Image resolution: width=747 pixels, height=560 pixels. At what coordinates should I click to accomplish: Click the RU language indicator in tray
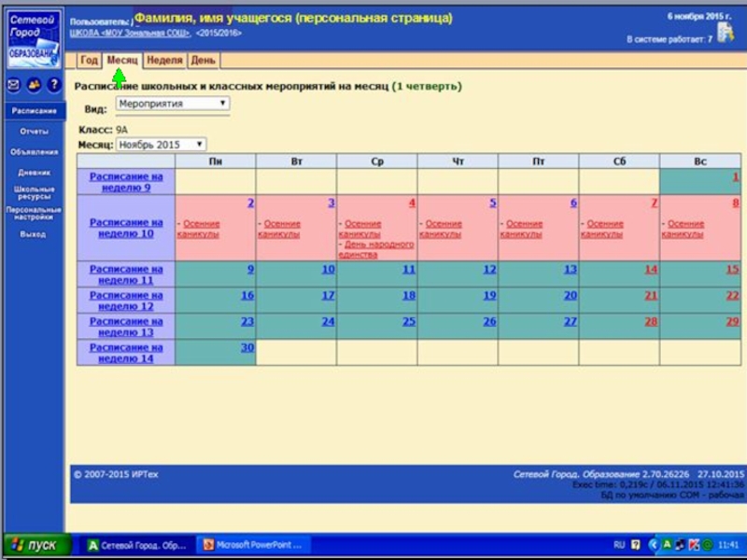point(619,545)
